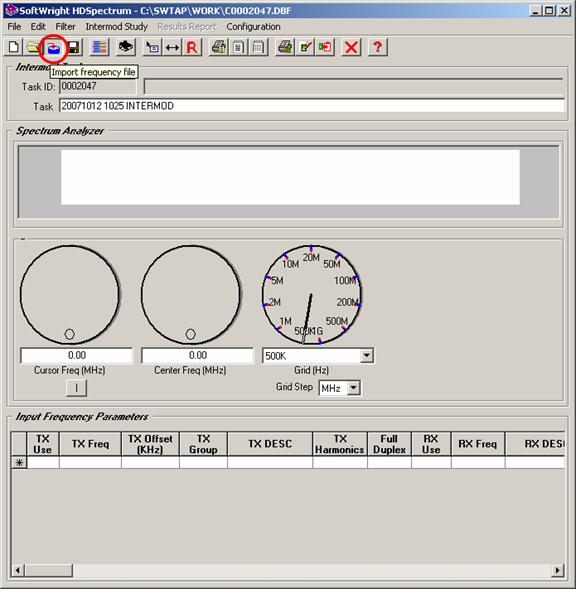Click the Full Duplex column header
This screenshot has width=576, height=589.
389,444
